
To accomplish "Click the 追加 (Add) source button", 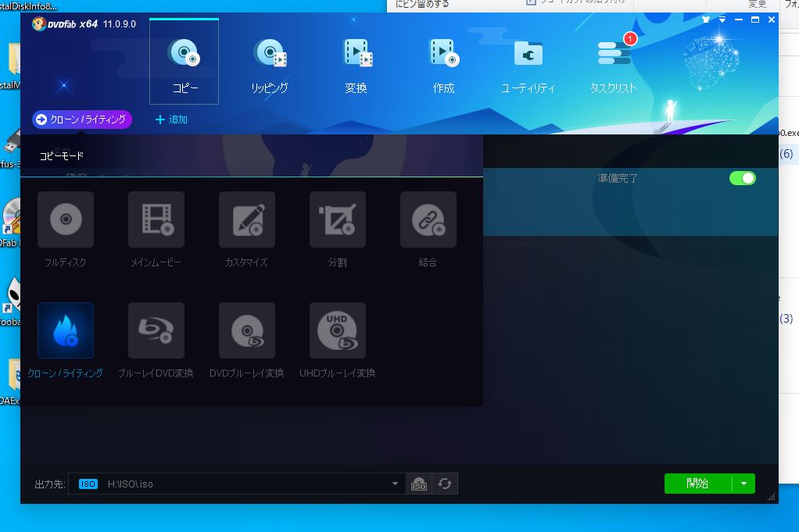I will pos(171,120).
